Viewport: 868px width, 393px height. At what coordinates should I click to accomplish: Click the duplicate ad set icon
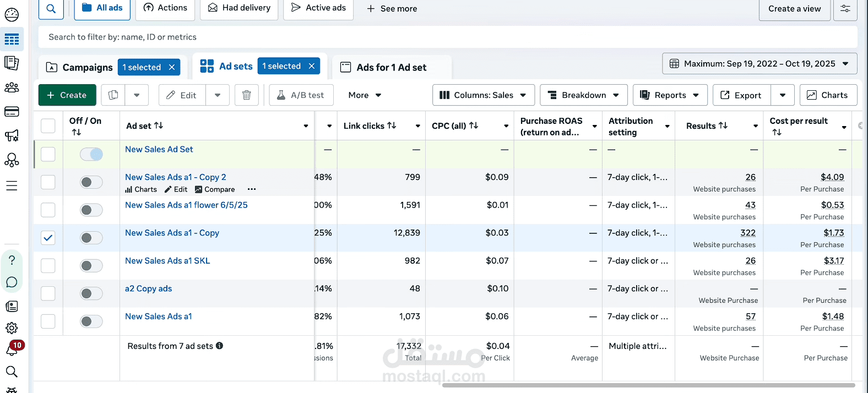[113, 95]
